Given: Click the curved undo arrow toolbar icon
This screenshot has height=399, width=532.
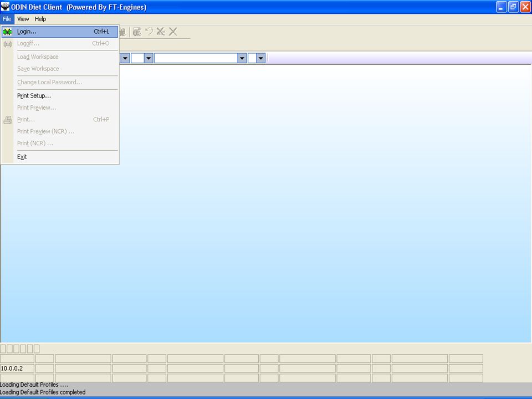Looking at the screenshot, I should click(149, 32).
